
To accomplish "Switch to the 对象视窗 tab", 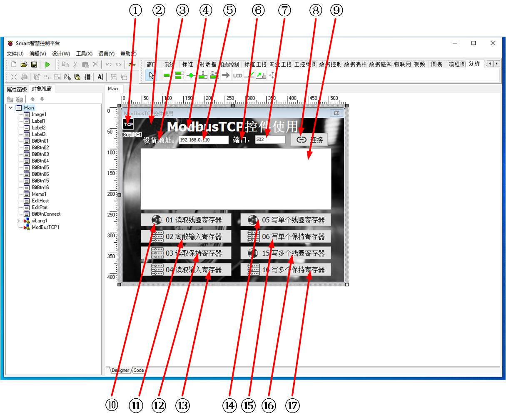I will [42, 89].
